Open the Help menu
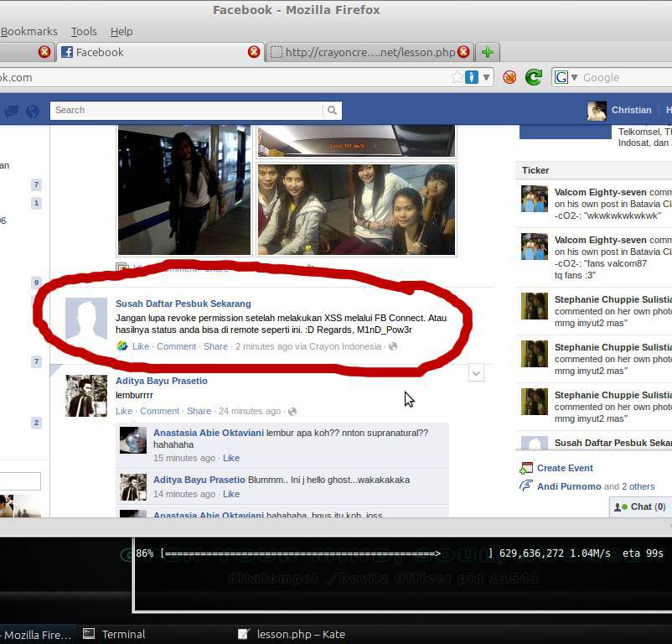Screen dimensions: 672x644 tap(121, 31)
